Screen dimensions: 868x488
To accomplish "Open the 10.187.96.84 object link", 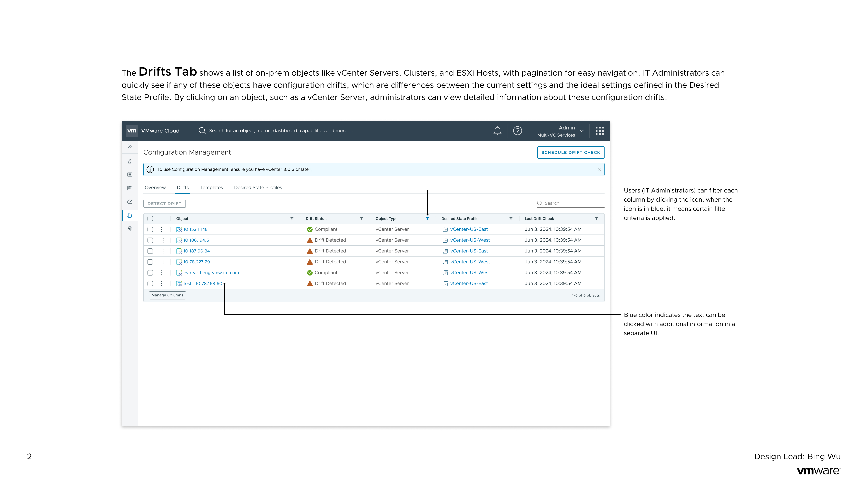I will (x=196, y=251).
